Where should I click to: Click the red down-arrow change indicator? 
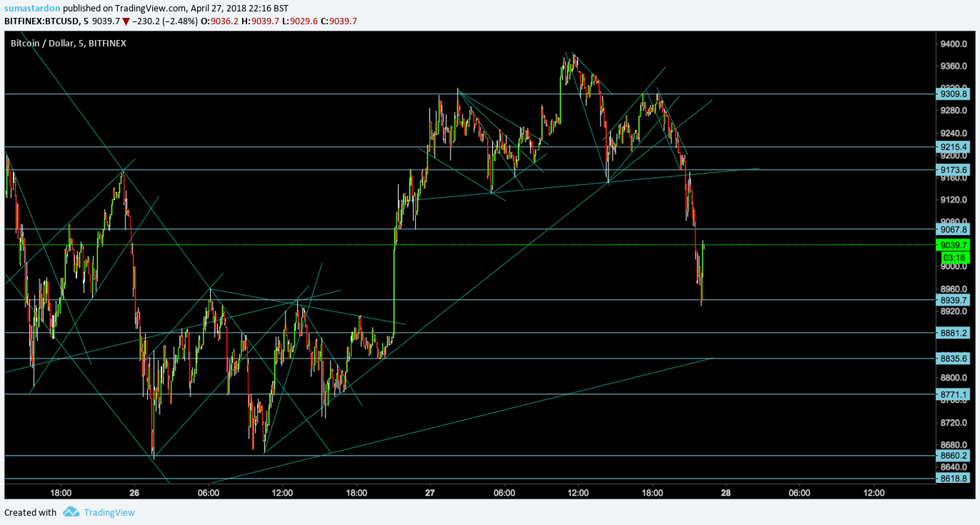point(126,21)
